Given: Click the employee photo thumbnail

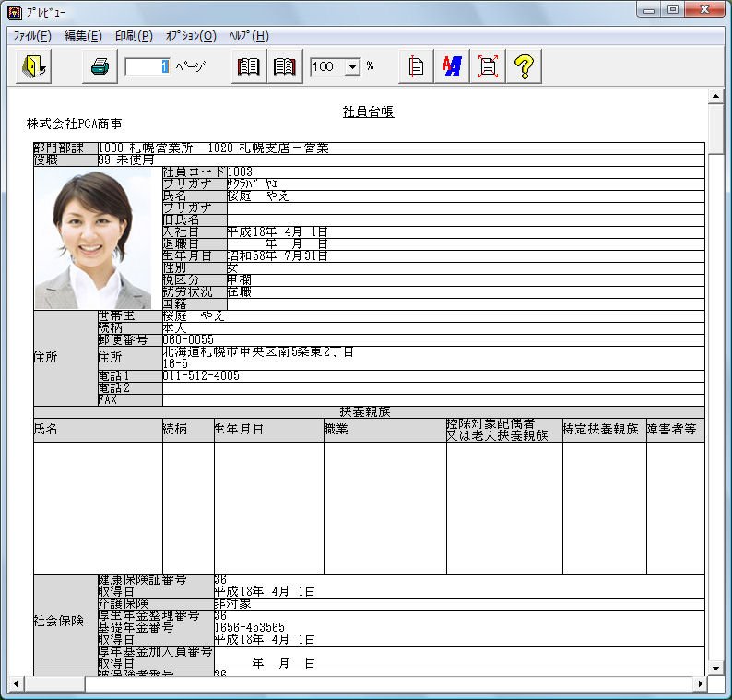Looking at the screenshot, I should [93, 238].
